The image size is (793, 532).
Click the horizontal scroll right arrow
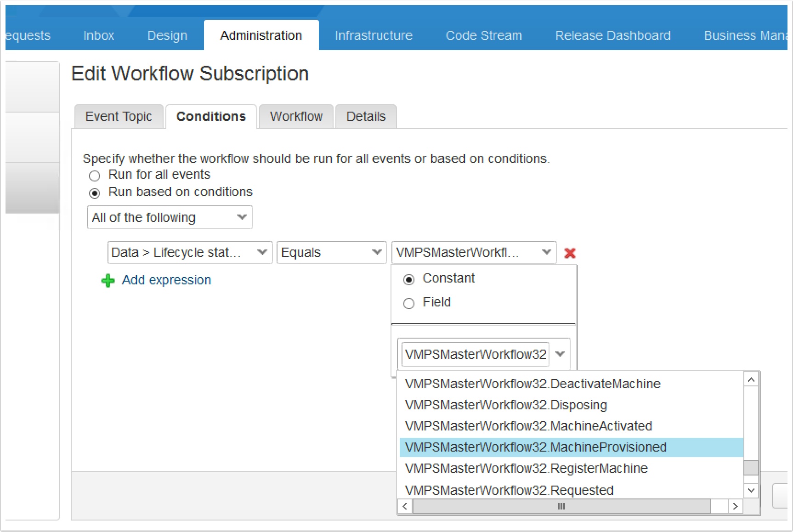point(735,506)
